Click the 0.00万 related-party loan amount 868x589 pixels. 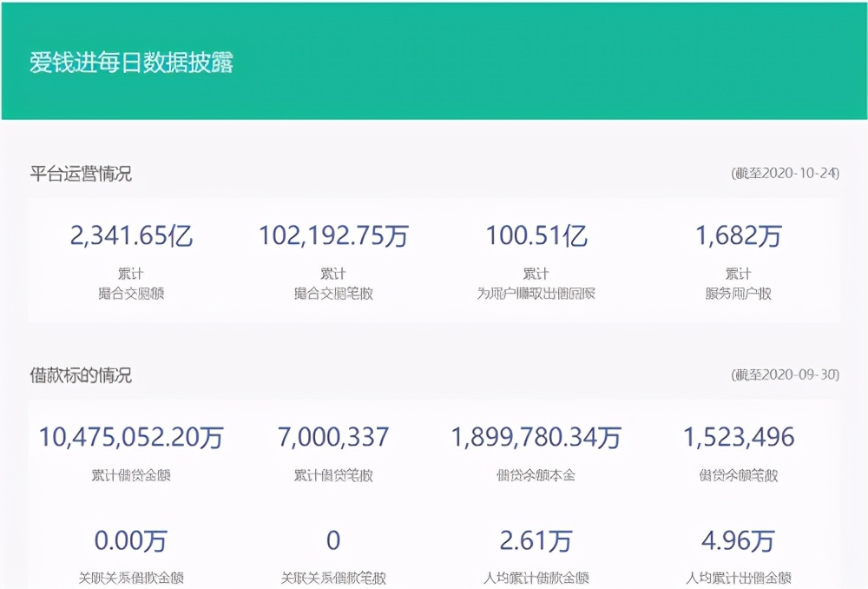pos(130,540)
